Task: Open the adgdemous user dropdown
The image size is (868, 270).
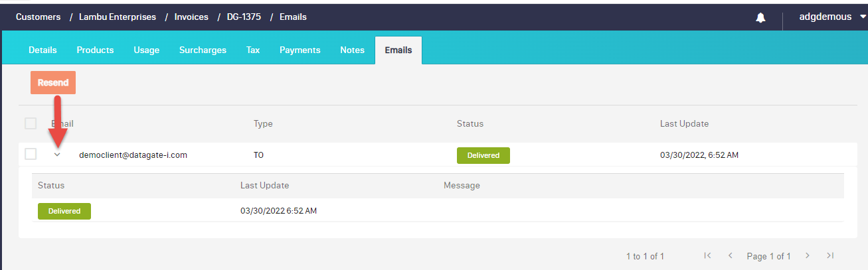Action: [833, 17]
